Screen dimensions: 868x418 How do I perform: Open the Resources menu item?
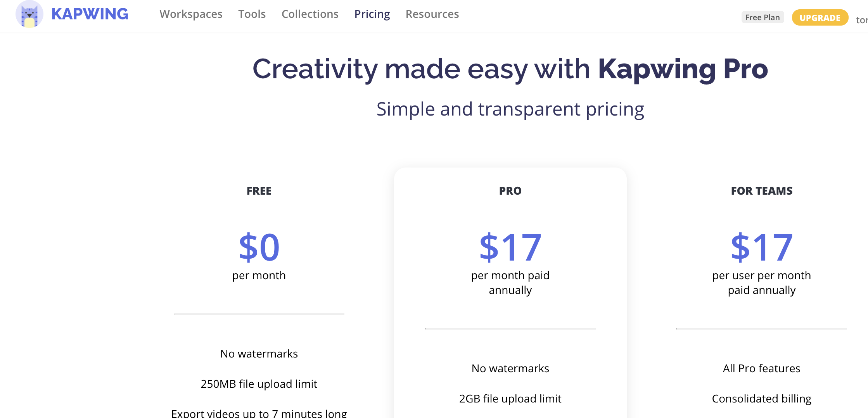[x=432, y=14]
